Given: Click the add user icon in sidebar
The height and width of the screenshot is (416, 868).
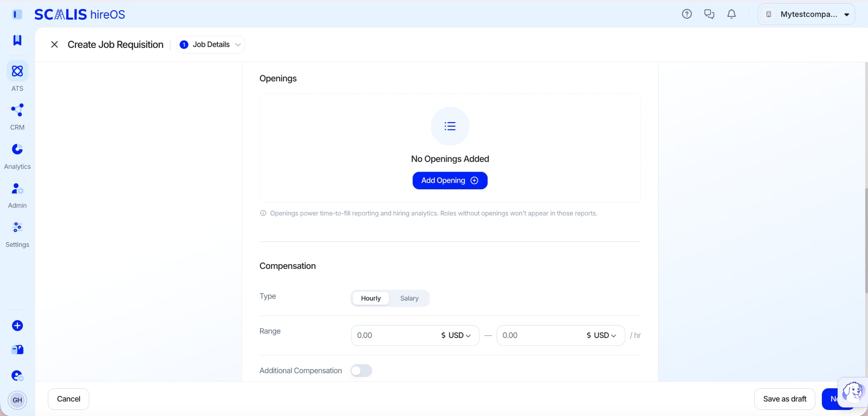Looking at the screenshot, I should point(17,376).
